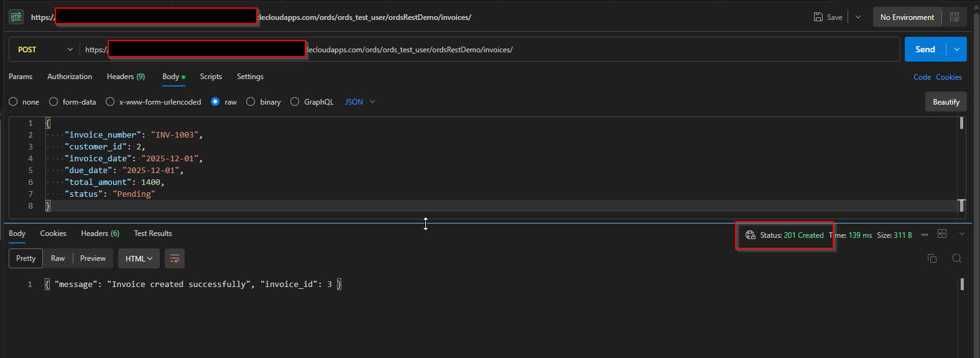Search the response with the magnifier icon
Viewport: 980px width, 358px height.
957,258
